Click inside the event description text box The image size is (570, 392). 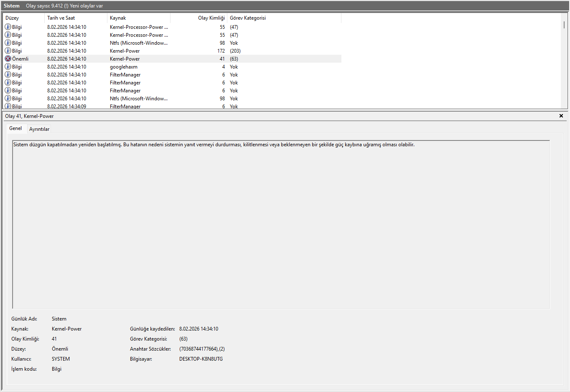pos(281,226)
